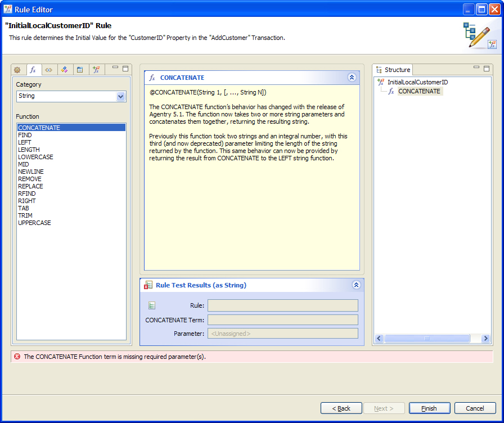Screen dimensions: 504x423
Task: Open the diamond brackets icon tab
Action: [x=49, y=70]
